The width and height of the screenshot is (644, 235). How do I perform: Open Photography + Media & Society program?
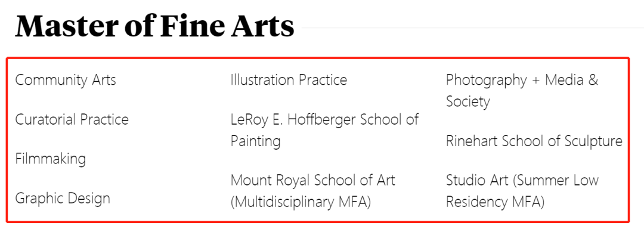pyautogui.click(x=522, y=91)
